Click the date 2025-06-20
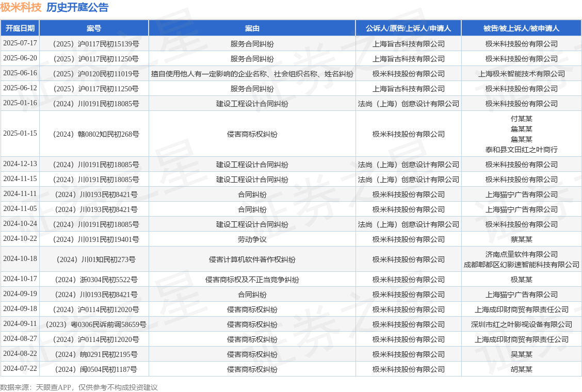 [20, 58]
